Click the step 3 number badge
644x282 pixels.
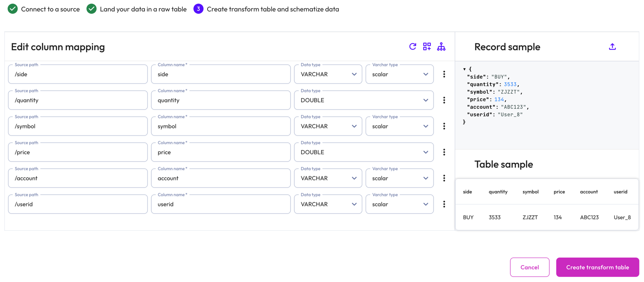tap(198, 8)
